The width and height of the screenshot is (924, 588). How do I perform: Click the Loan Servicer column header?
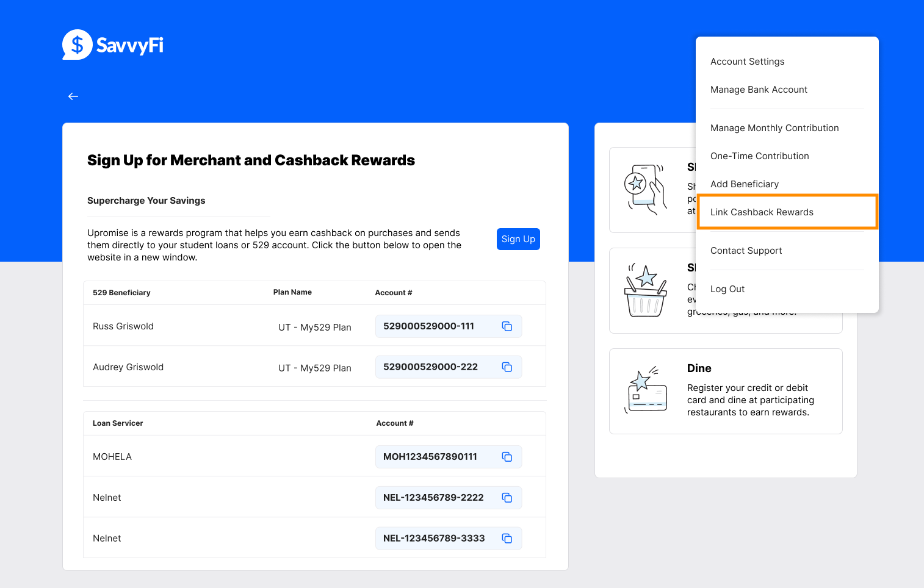(118, 423)
